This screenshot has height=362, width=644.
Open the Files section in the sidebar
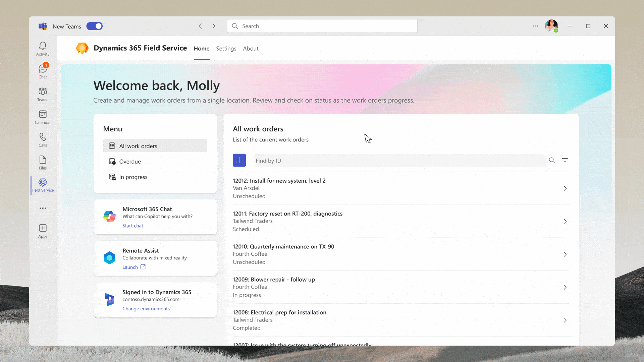pos(43,162)
